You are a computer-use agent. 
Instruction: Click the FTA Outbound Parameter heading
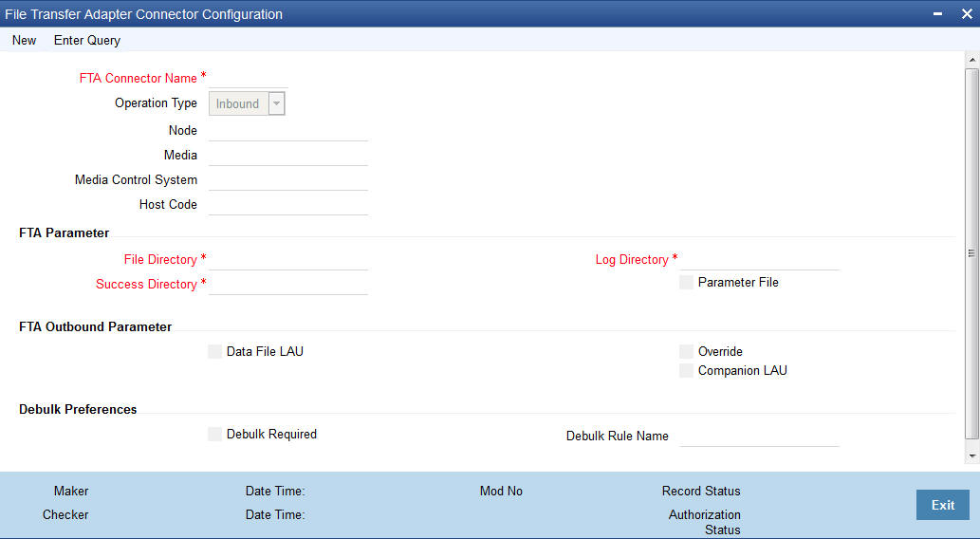pos(95,326)
